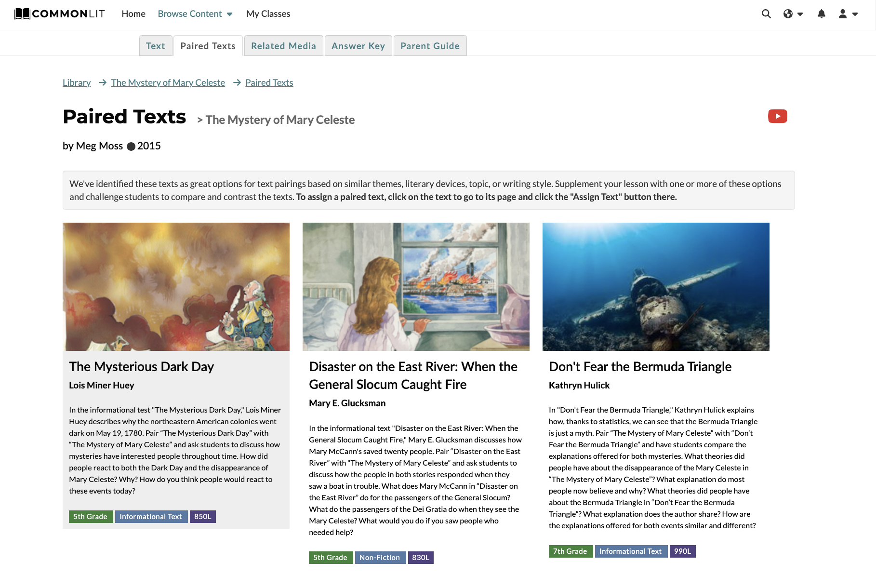Open The Mysterious Dark Day thumbnail image
876x588 pixels.
pyautogui.click(x=176, y=287)
